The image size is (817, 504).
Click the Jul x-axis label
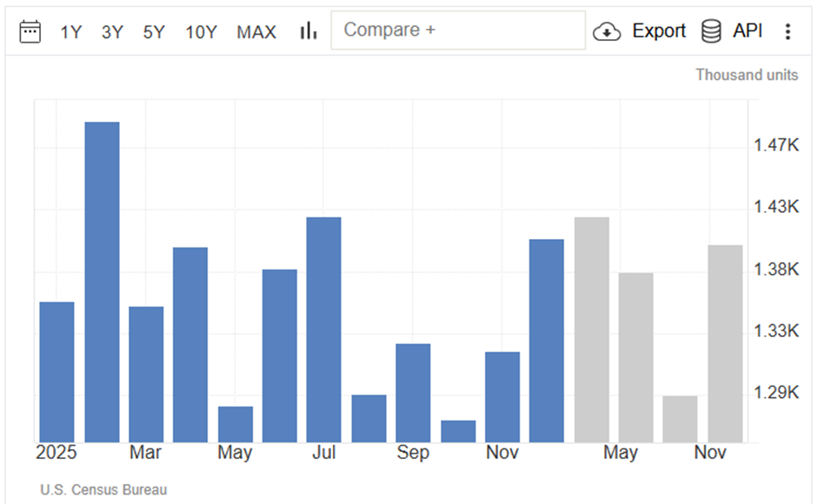click(x=323, y=453)
